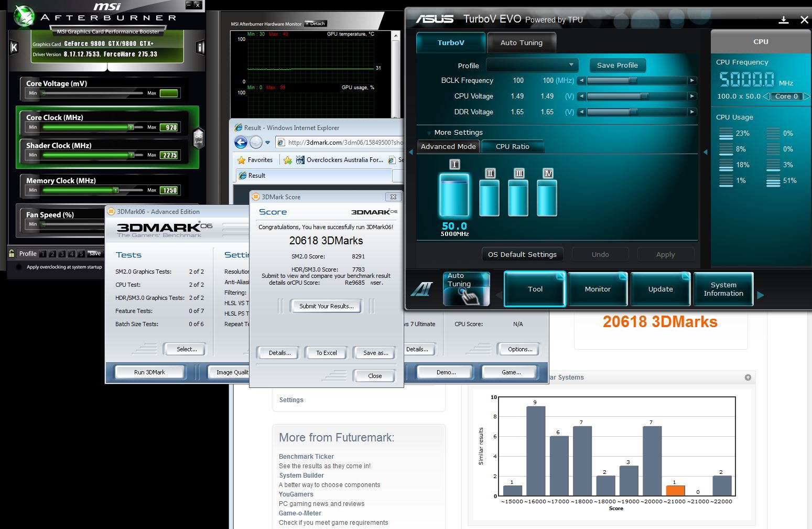Click the AI Suite logo icon

(421, 289)
